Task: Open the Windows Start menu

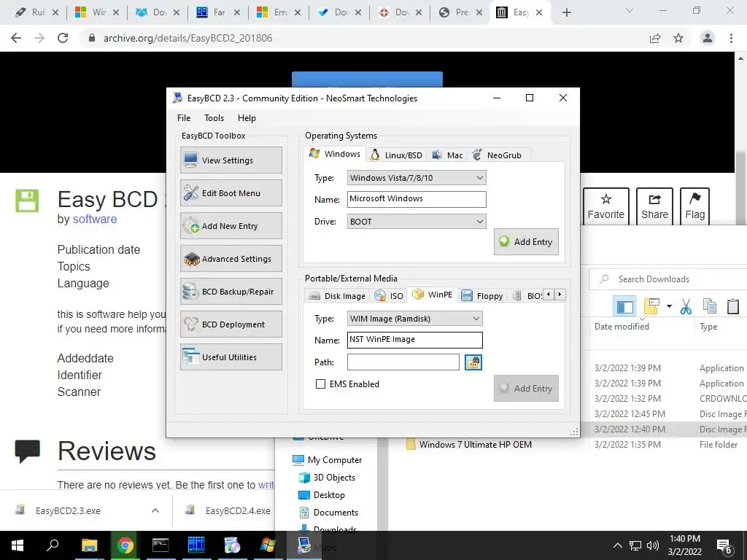Action: (x=18, y=545)
